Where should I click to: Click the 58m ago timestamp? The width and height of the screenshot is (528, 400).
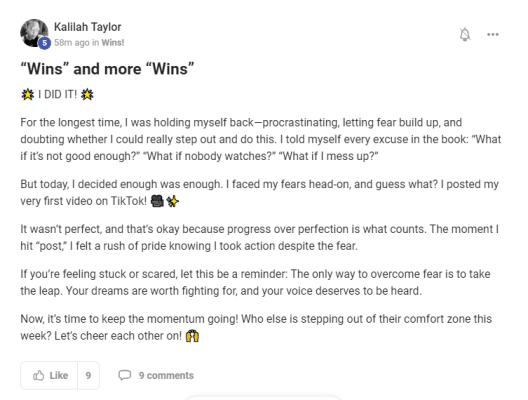point(72,43)
